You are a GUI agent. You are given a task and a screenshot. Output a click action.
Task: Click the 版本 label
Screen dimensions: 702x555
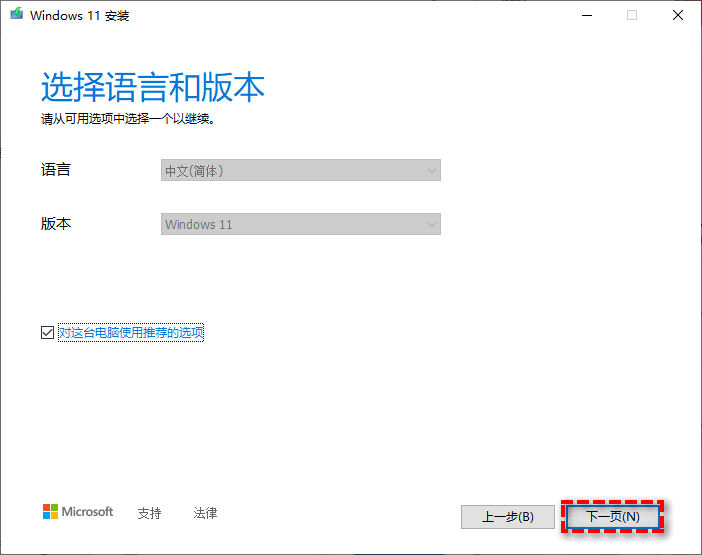click(56, 223)
